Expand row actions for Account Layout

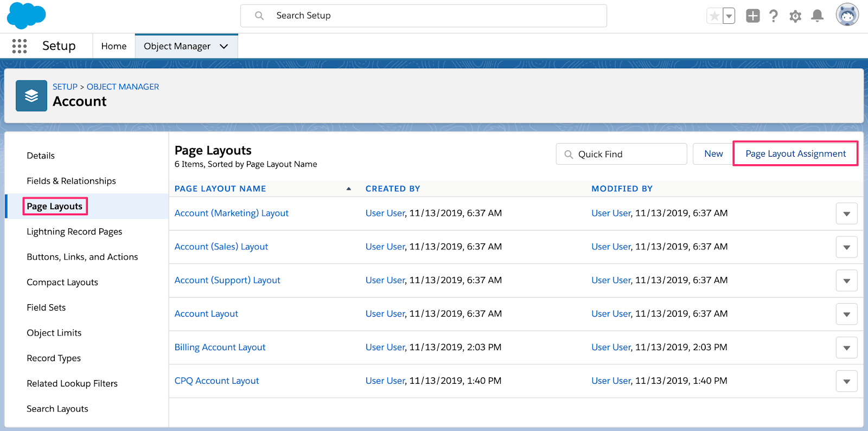point(846,314)
